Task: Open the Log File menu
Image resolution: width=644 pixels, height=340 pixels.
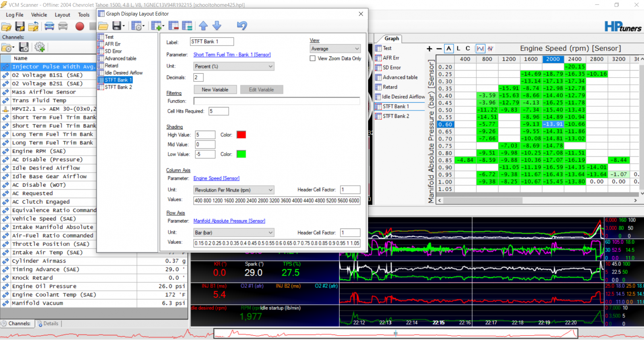Action: (14, 15)
